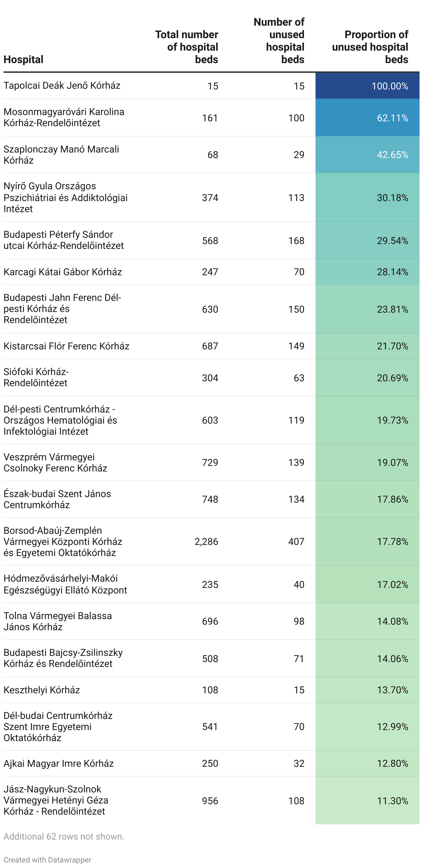The image size is (423, 868).
Task: Click "Total number of hospital beds" column header
Action: pyautogui.click(x=187, y=47)
